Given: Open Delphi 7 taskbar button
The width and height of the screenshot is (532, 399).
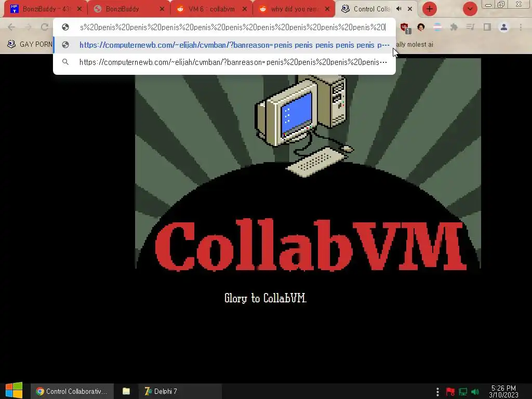Looking at the screenshot, I should pyautogui.click(x=180, y=391).
